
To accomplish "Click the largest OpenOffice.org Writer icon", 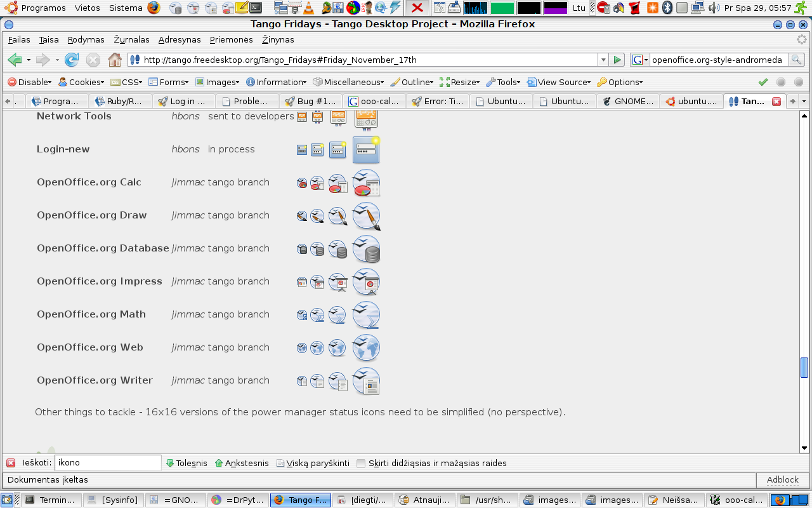I will 366,381.
